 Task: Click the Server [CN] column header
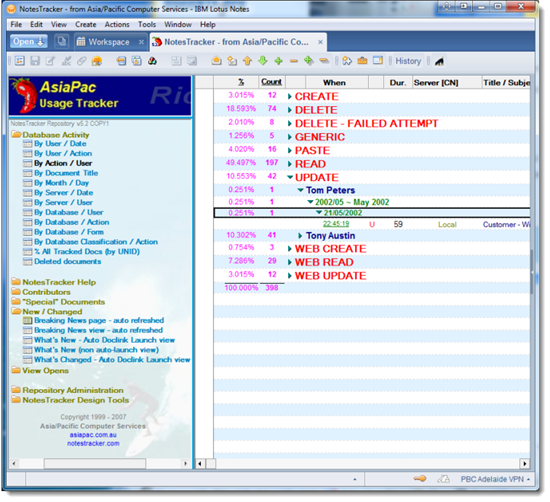[447, 83]
